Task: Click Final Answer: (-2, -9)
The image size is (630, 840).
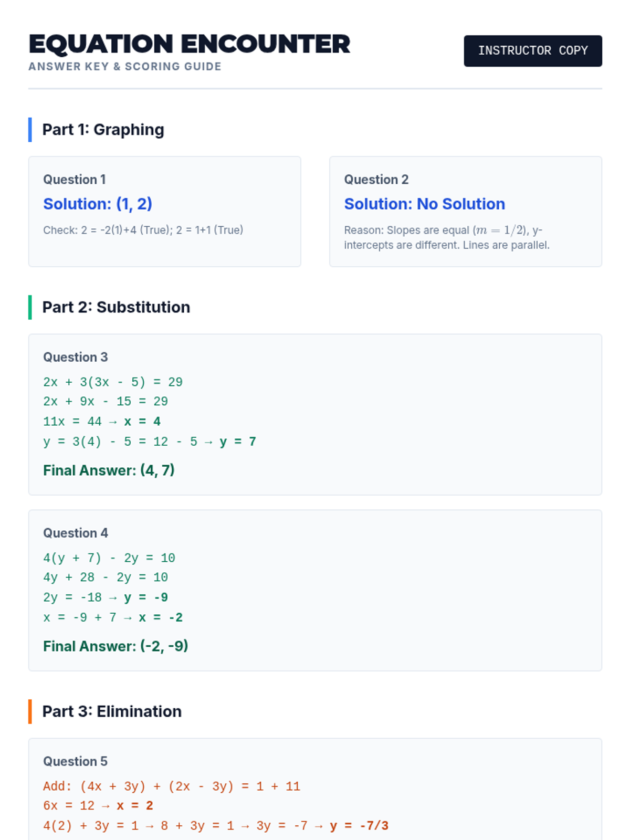Action: (x=115, y=646)
